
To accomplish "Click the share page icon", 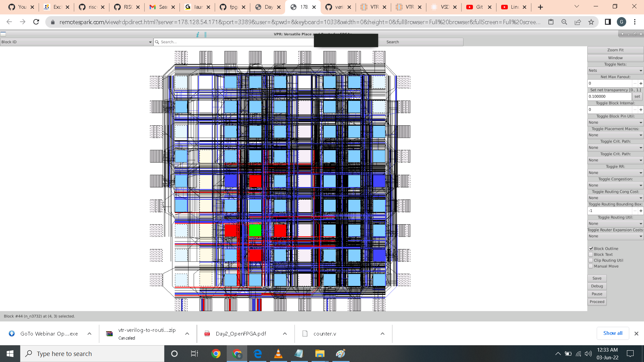I will pos(578,22).
